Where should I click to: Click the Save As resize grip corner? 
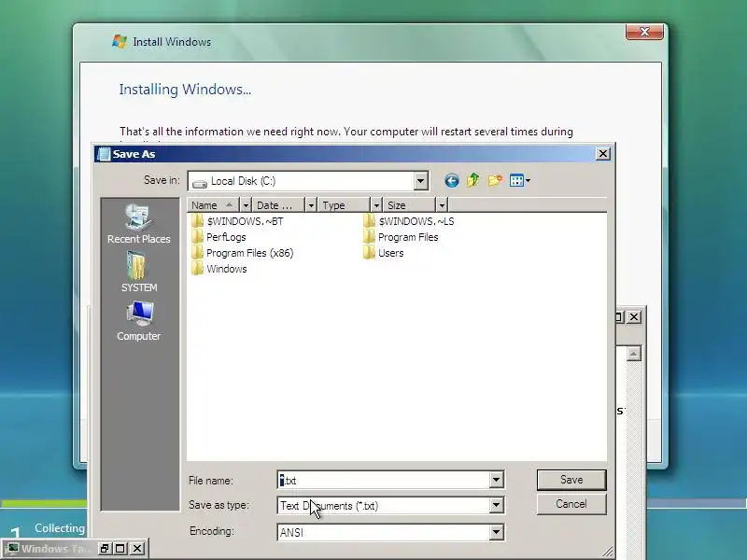[x=608, y=552]
